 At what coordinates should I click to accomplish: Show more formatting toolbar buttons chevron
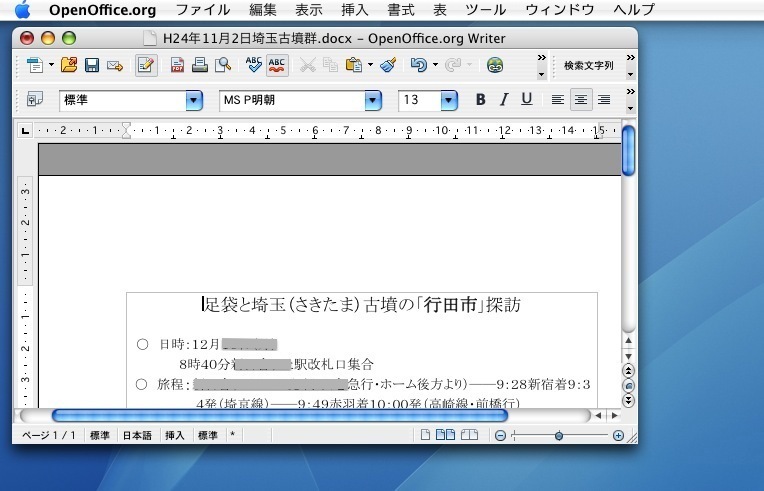(x=630, y=92)
